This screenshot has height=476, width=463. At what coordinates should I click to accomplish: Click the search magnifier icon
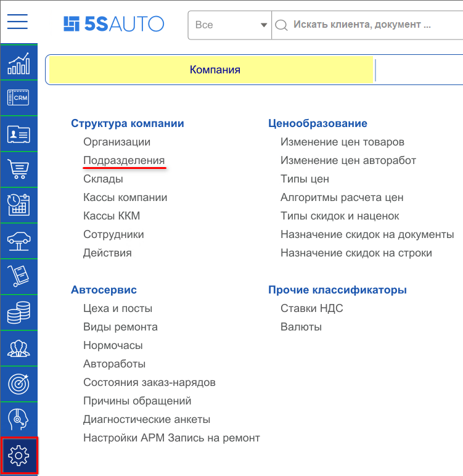click(282, 25)
